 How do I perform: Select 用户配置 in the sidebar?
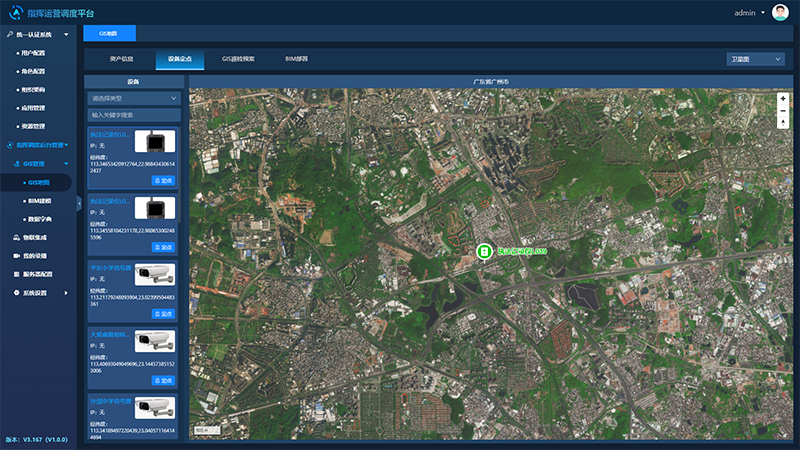[35, 51]
